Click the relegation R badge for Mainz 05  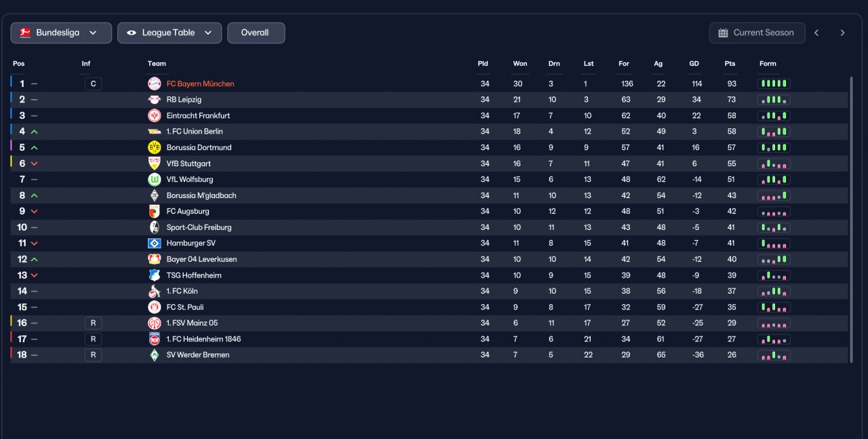93,323
